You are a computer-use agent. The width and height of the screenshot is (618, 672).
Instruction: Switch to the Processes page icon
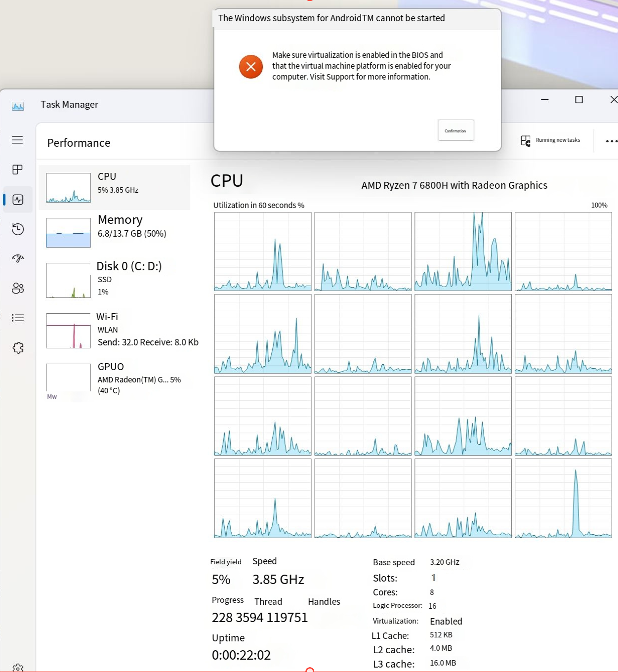coord(17,169)
